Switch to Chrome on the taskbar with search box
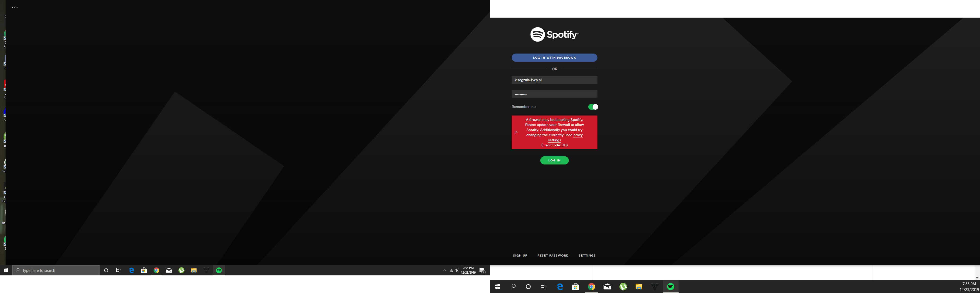Screen dimensions: 980x293 [x=156, y=271]
